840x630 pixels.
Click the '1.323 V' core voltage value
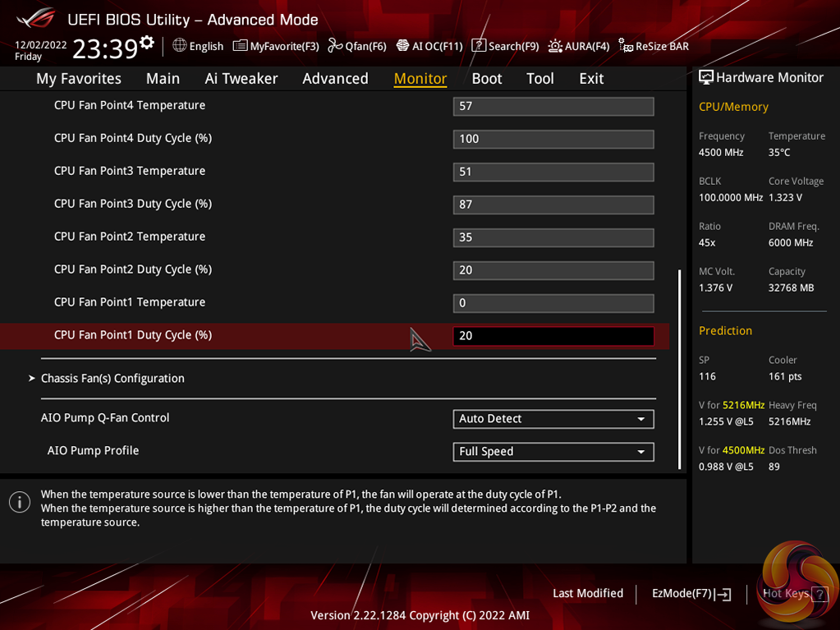[x=785, y=198]
